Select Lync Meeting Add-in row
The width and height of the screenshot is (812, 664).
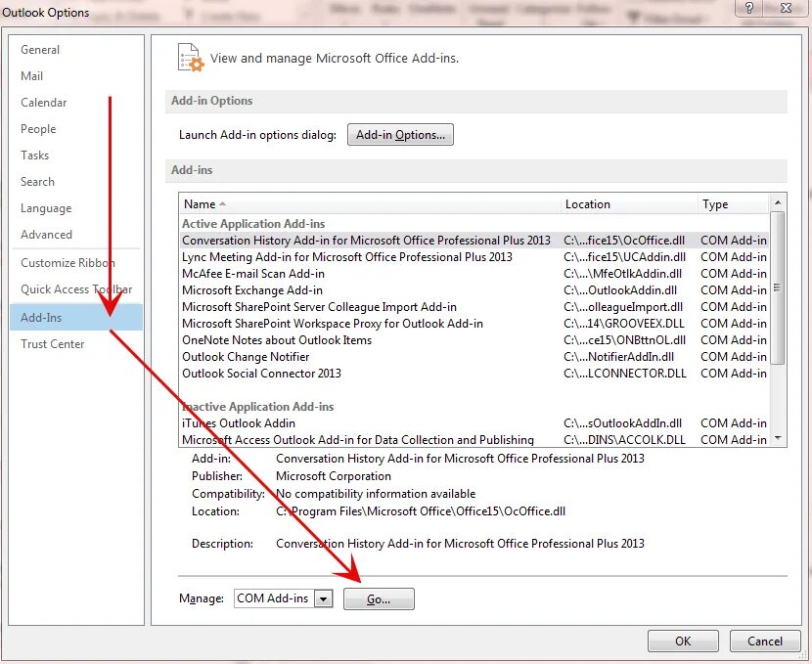coord(474,257)
